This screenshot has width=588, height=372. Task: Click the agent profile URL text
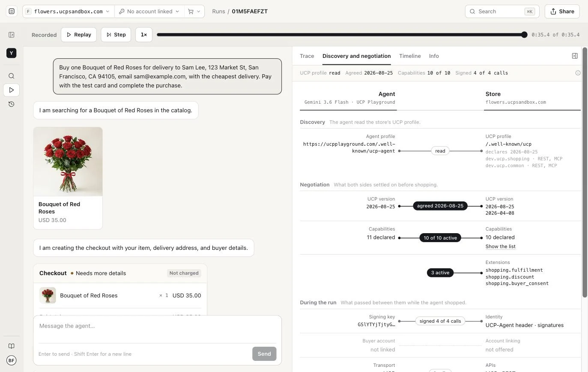(349, 147)
